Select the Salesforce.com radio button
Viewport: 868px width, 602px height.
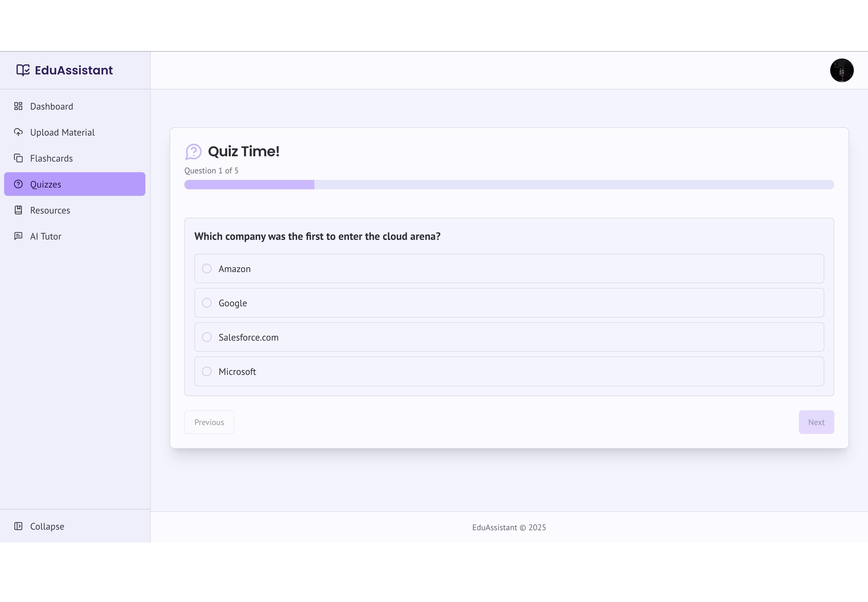pyautogui.click(x=207, y=337)
